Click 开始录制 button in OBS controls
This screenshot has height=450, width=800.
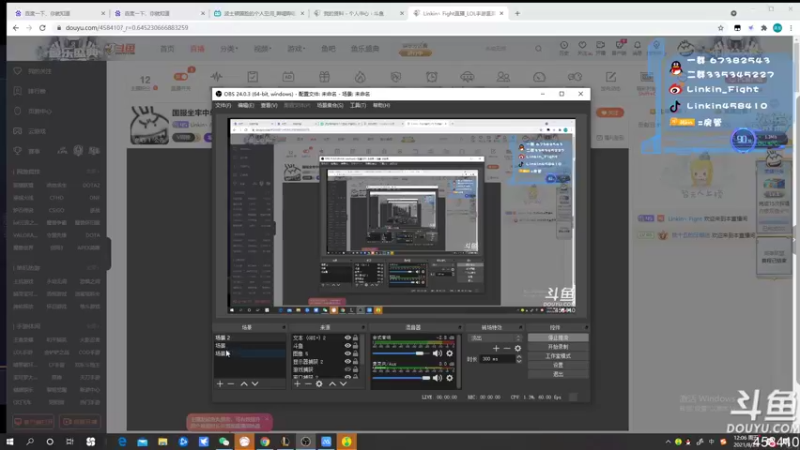558,347
